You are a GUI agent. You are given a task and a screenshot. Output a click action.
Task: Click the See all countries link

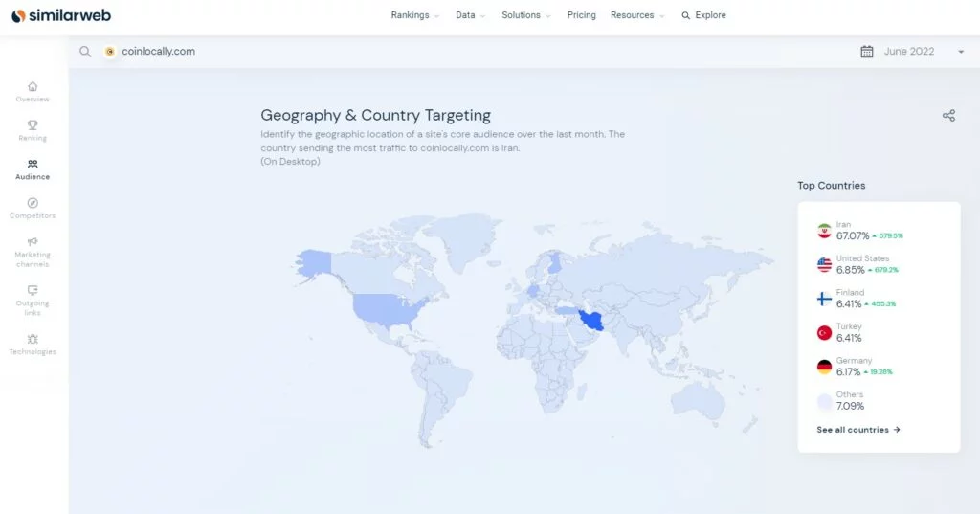point(858,430)
